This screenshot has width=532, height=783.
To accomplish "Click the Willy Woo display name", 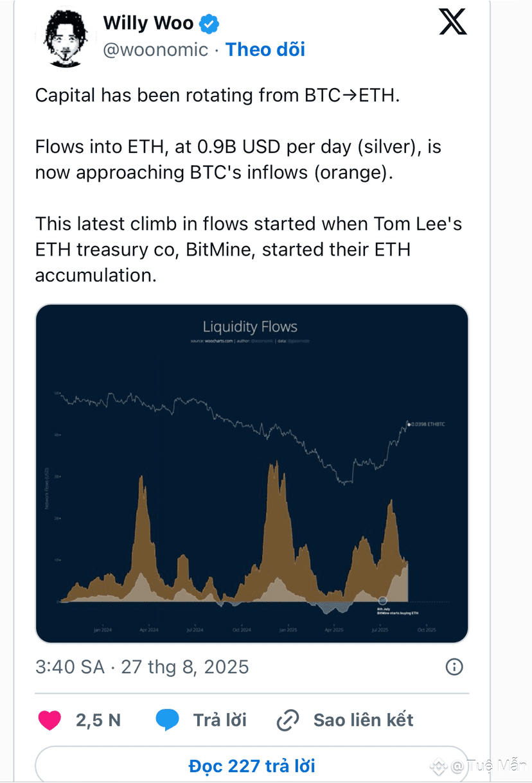I will [148, 24].
